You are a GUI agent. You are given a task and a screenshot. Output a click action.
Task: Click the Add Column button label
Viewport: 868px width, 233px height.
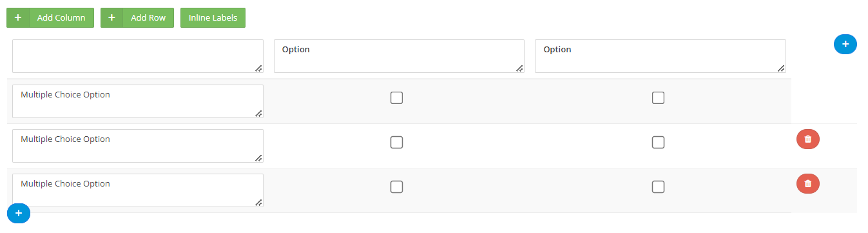pos(61,17)
